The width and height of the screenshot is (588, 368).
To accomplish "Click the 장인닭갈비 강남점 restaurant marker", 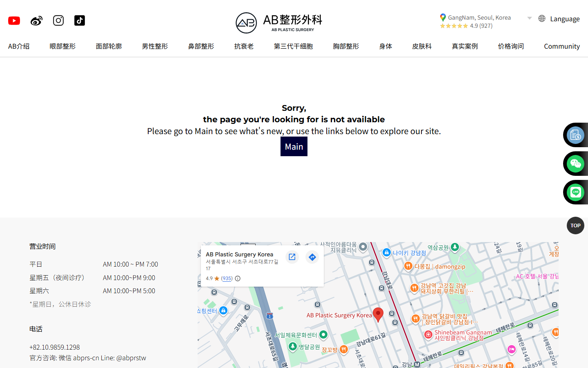I will (x=415, y=319).
